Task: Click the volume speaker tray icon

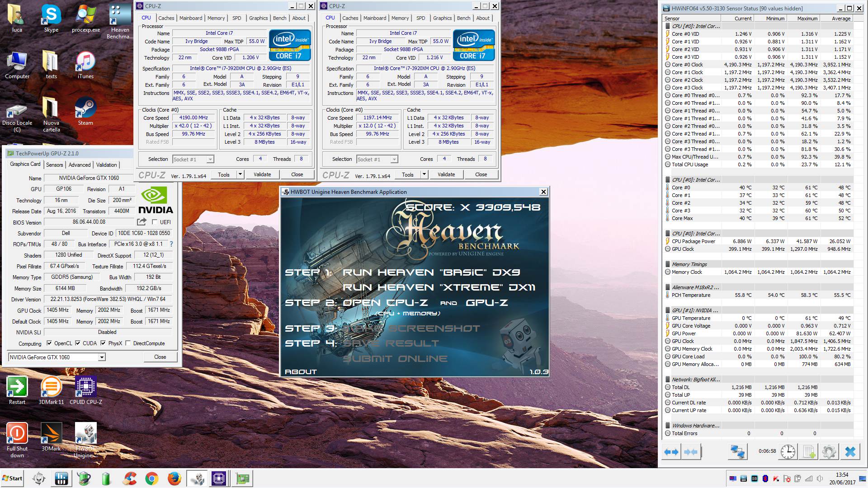Action: pos(819,479)
